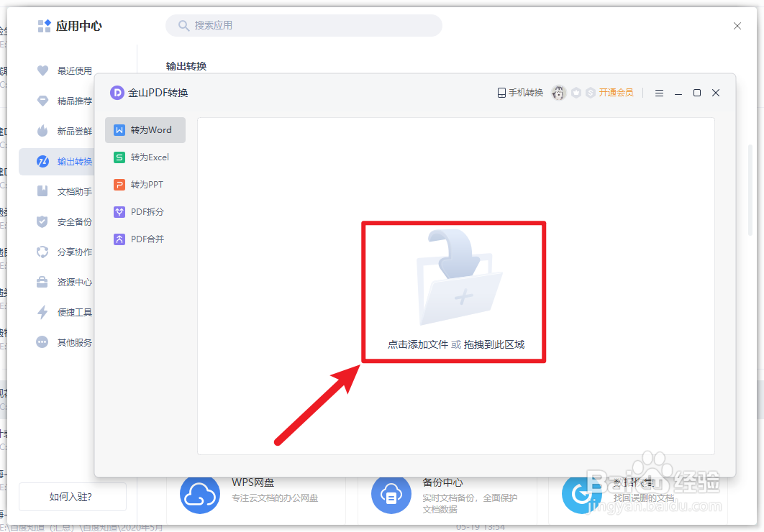
Task: Click the 如何入驻 button
Action: click(x=72, y=496)
